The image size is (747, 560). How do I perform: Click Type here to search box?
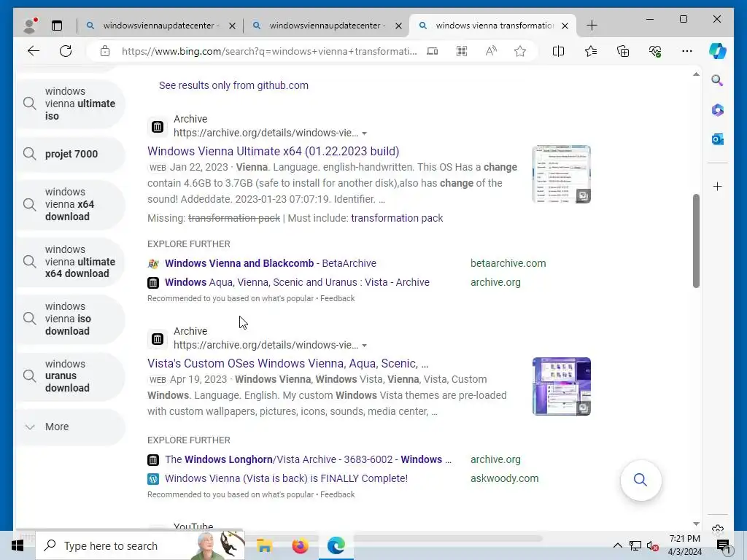point(140,545)
